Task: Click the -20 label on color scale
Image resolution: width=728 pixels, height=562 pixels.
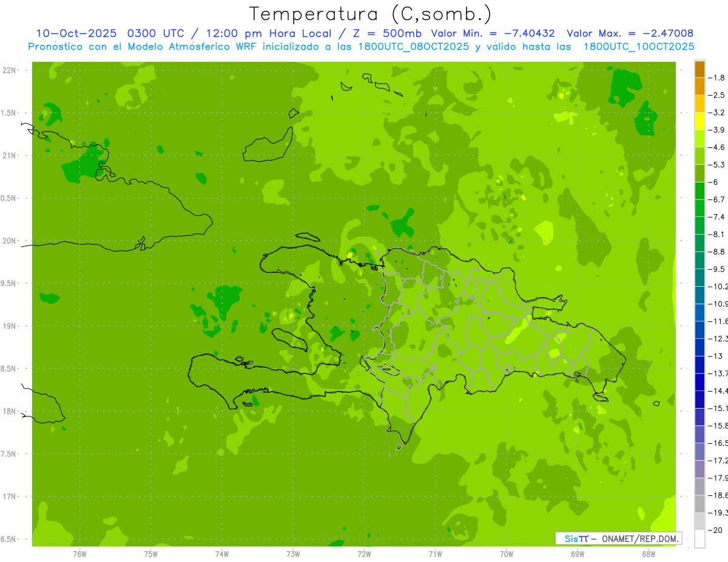Action: 718,530
